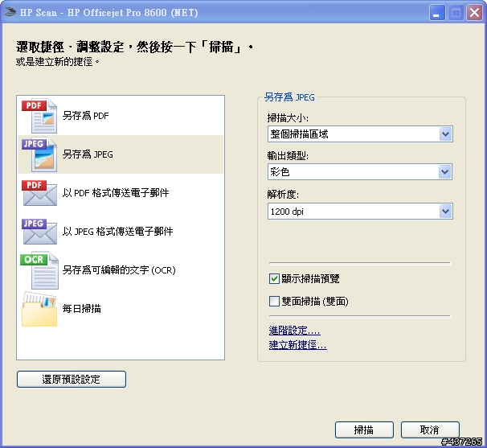Open the 進階設定 link
The width and height of the screenshot is (487, 448).
[x=294, y=331]
